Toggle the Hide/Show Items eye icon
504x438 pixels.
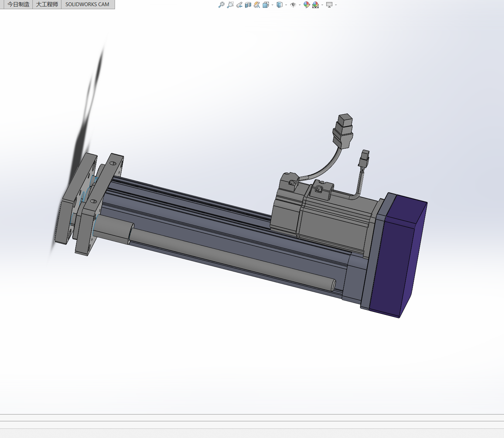tap(293, 5)
